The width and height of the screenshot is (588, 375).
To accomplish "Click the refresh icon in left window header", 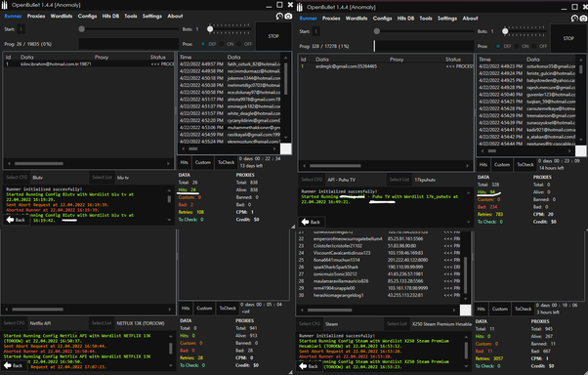I will tap(279, 17).
